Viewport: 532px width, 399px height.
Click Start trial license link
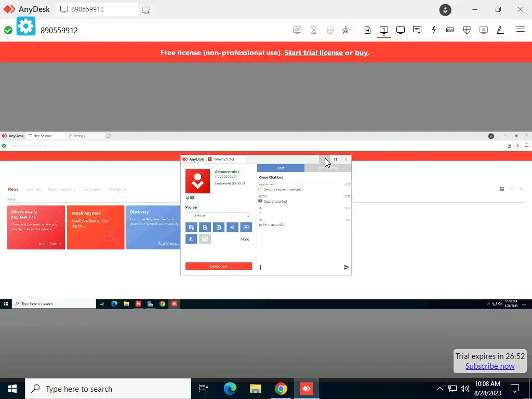pyautogui.click(x=313, y=52)
